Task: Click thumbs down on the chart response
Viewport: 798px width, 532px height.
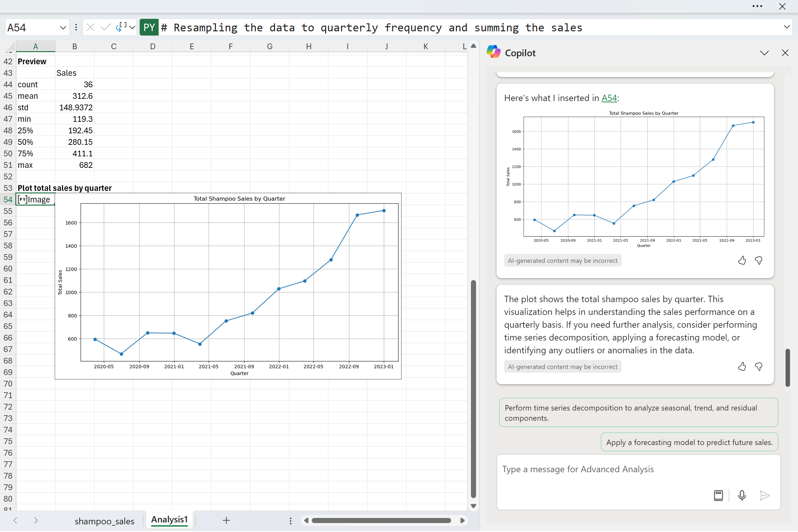Action: 759,261
